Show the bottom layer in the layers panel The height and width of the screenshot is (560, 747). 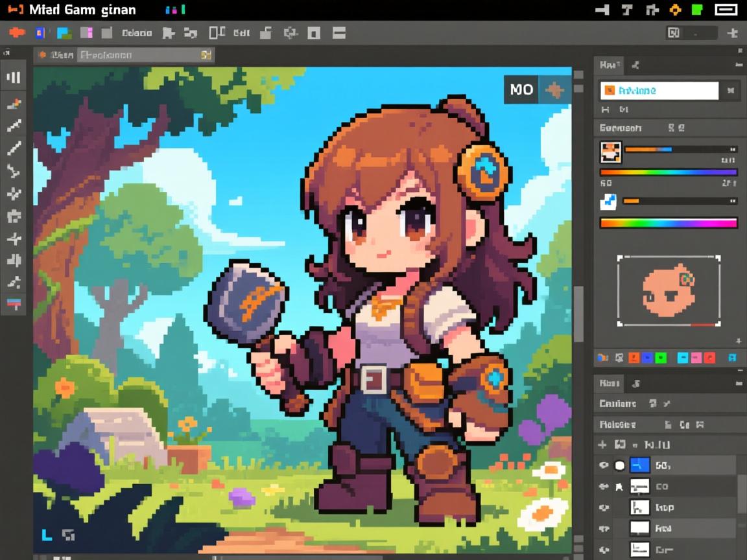(x=604, y=549)
